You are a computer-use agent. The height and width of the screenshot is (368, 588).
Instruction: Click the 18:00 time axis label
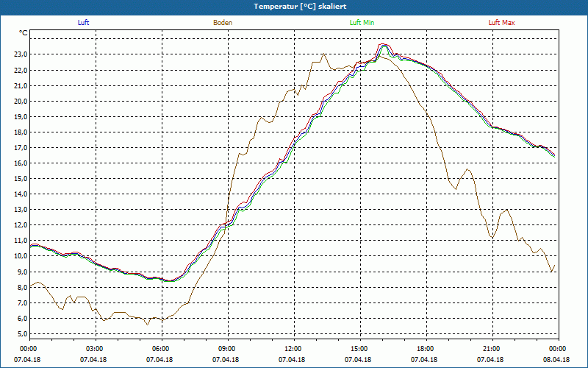[x=426, y=349]
